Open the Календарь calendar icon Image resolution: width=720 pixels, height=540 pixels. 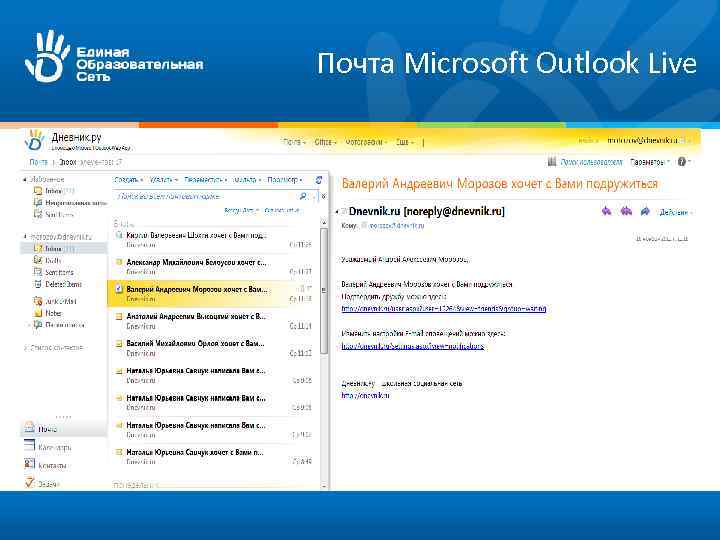pos(29,445)
